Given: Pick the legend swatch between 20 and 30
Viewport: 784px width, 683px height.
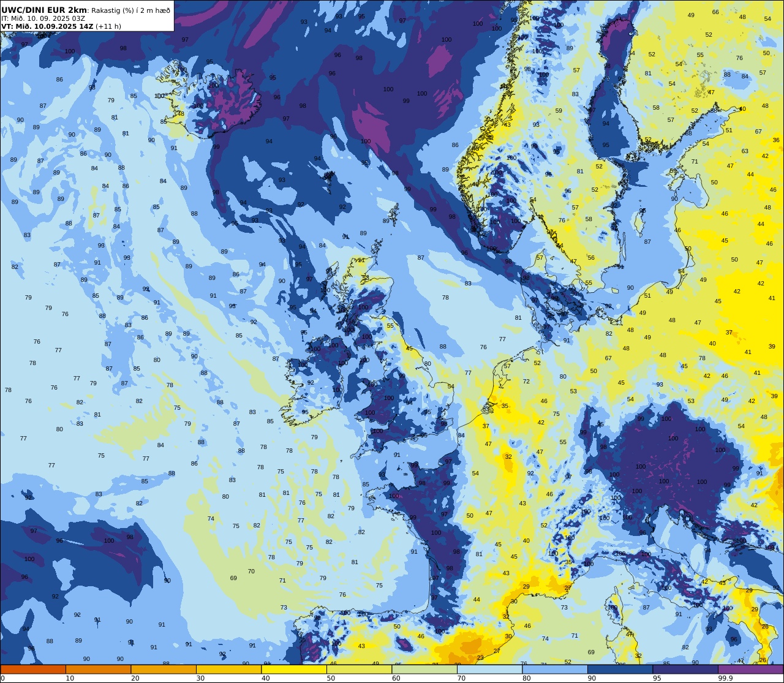Looking at the screenshot, I should tap(164, 670).
